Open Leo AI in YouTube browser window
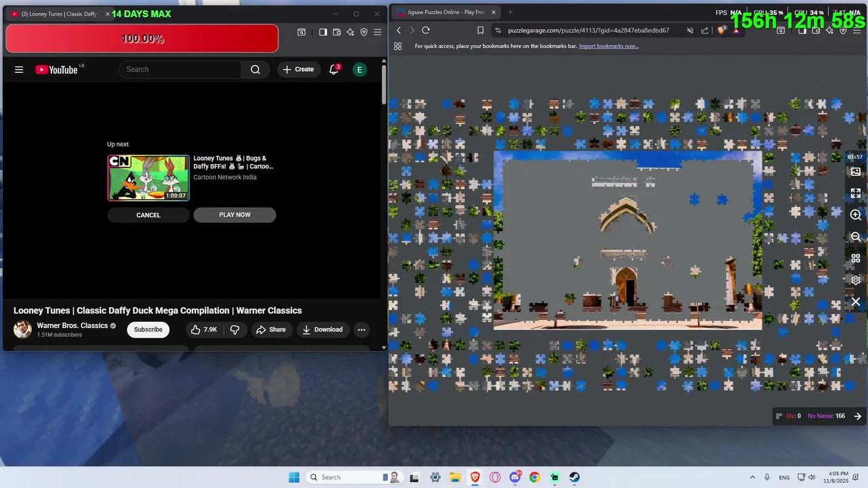This screenshot has height=488, width=868. [x=351, y=32]
